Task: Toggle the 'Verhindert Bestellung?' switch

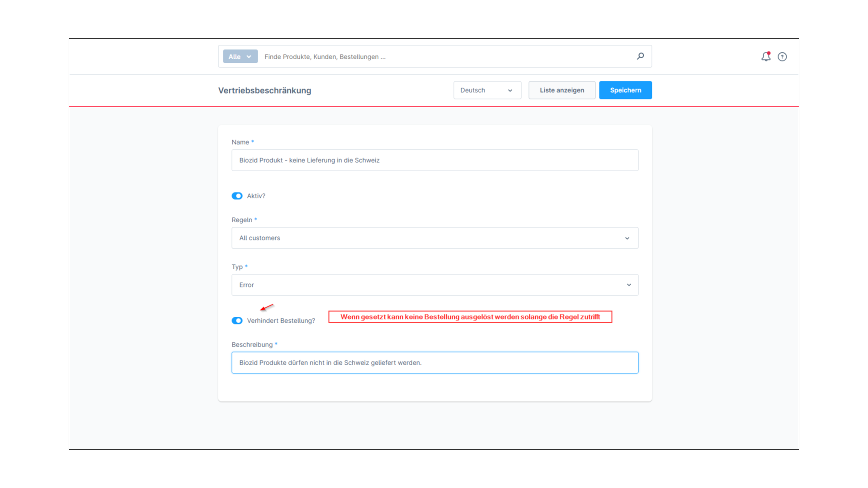Action: point(237,321)
